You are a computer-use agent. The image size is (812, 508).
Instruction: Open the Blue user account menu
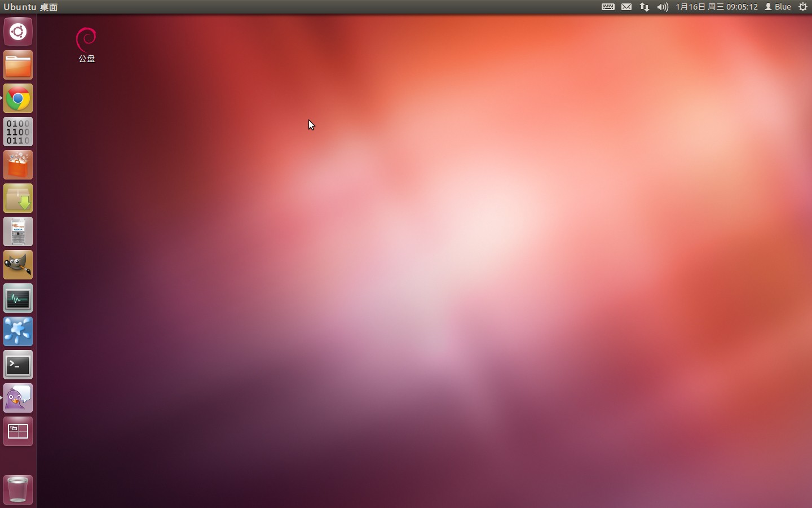778,7
